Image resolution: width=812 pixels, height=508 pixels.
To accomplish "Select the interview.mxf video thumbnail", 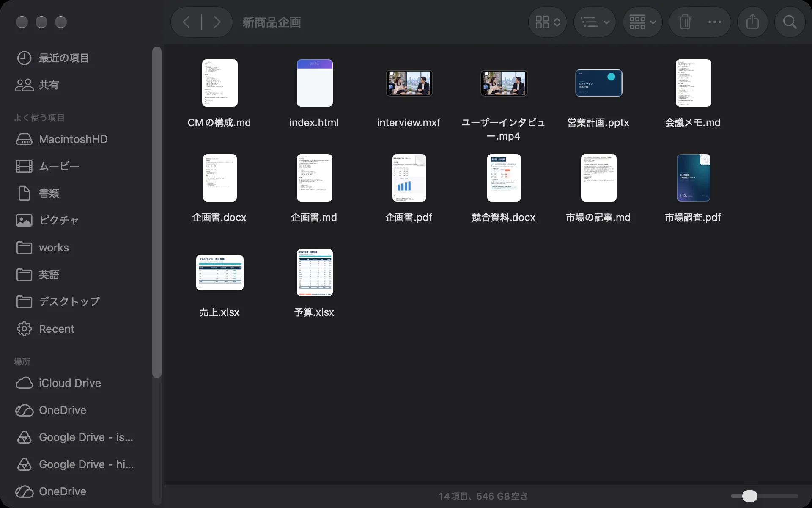I will (409, 83).
